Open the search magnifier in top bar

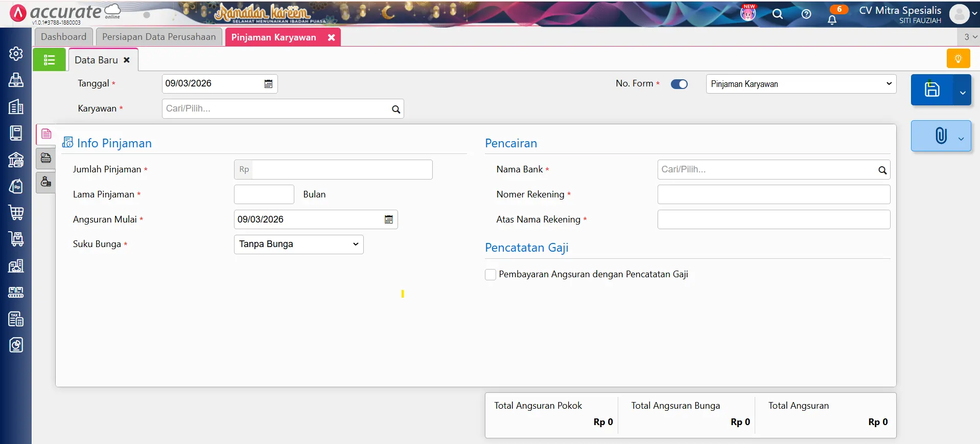tap(777, 14)
